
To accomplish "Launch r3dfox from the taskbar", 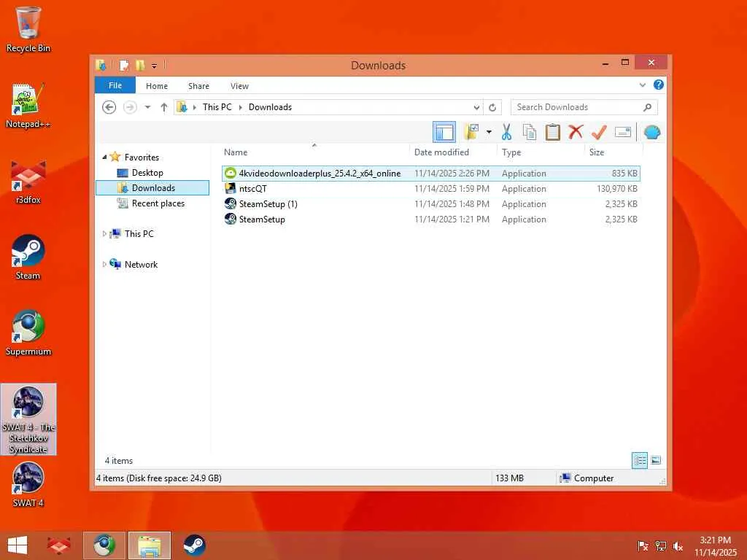I will [x=59, y=545].
